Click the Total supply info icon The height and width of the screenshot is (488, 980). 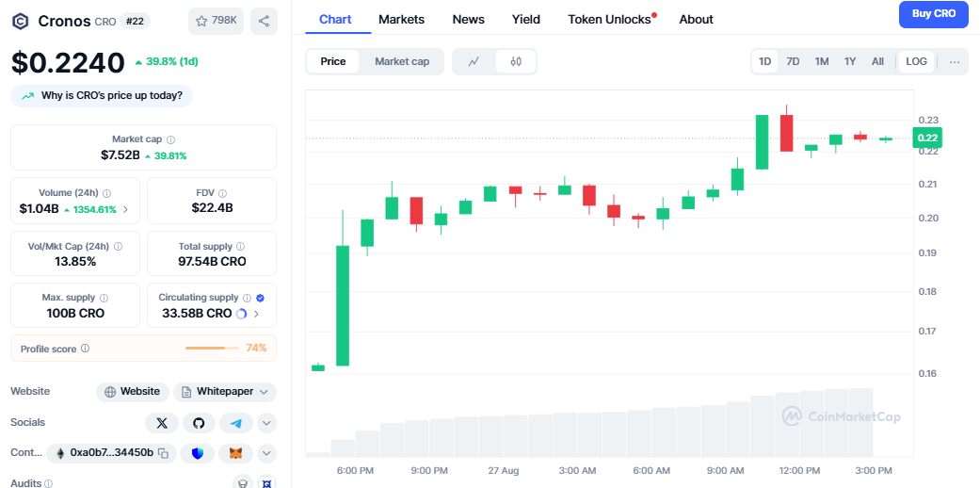coord(241,247)
